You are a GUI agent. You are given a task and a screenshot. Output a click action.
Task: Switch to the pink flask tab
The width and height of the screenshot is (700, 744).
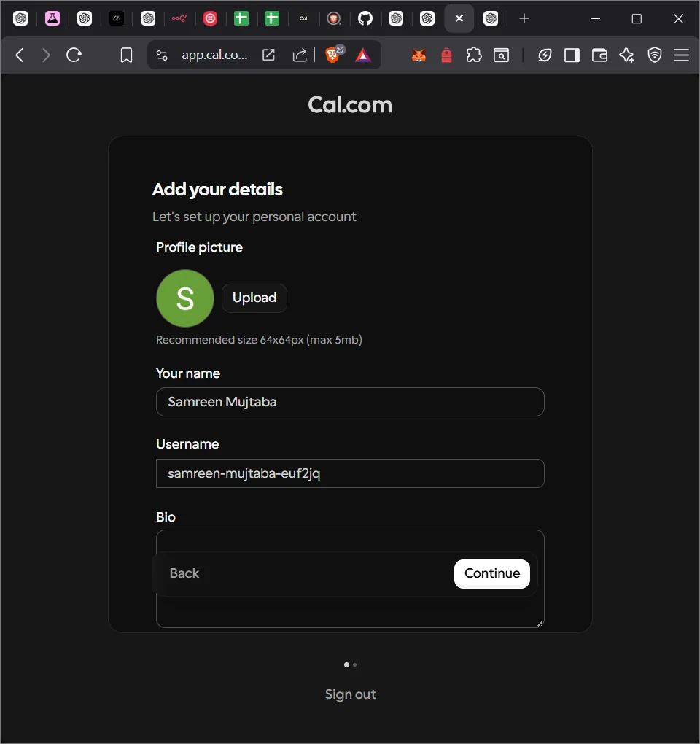coord(52,18)
